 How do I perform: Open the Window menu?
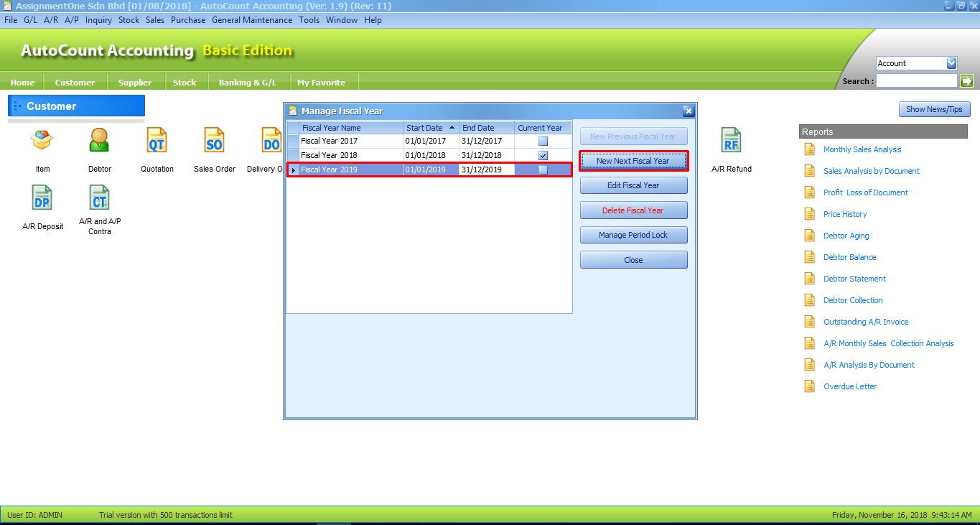[342, 20]
